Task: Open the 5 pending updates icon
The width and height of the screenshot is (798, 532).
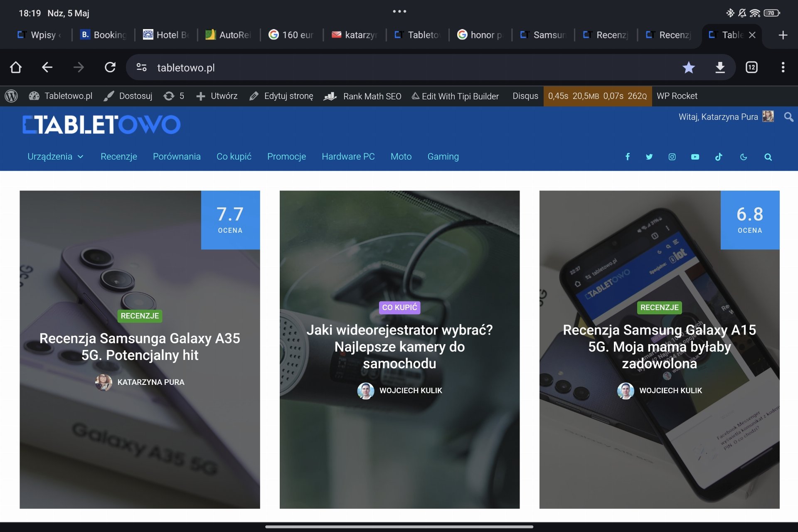Action: [x=173, y=96]
